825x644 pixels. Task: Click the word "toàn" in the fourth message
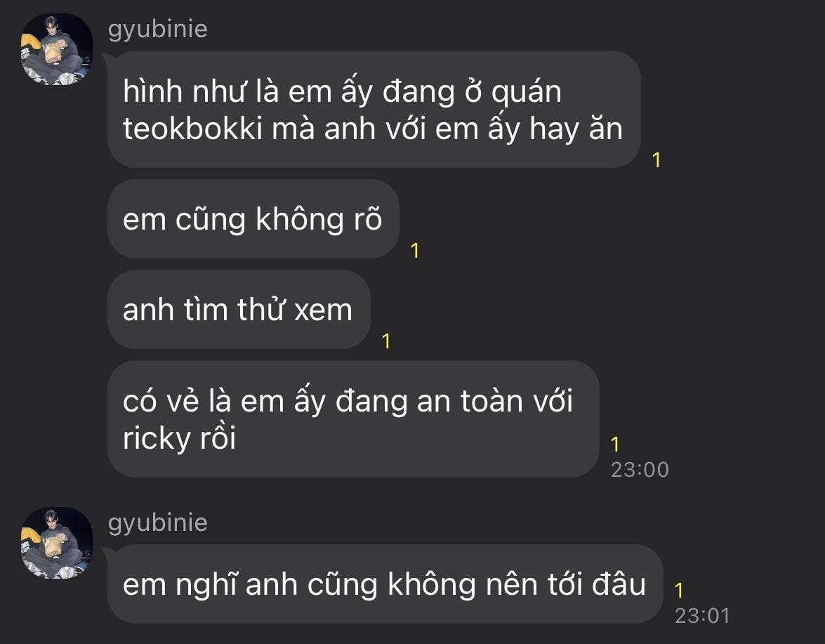[x=491, y=400]
